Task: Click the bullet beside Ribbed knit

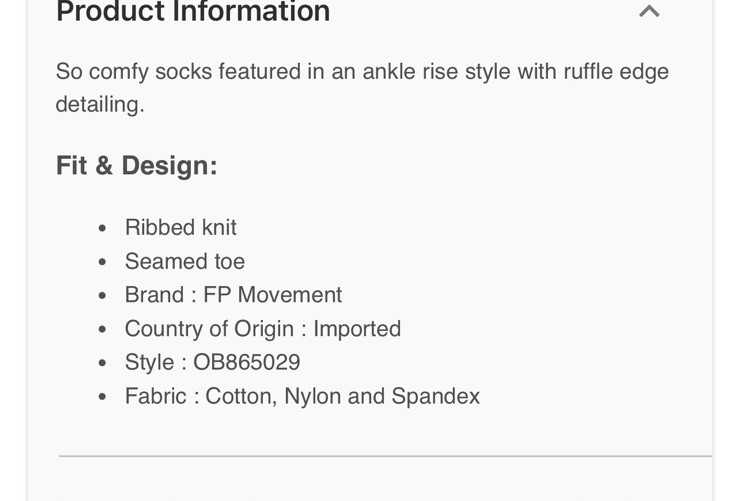Action: tap(102, 229)
